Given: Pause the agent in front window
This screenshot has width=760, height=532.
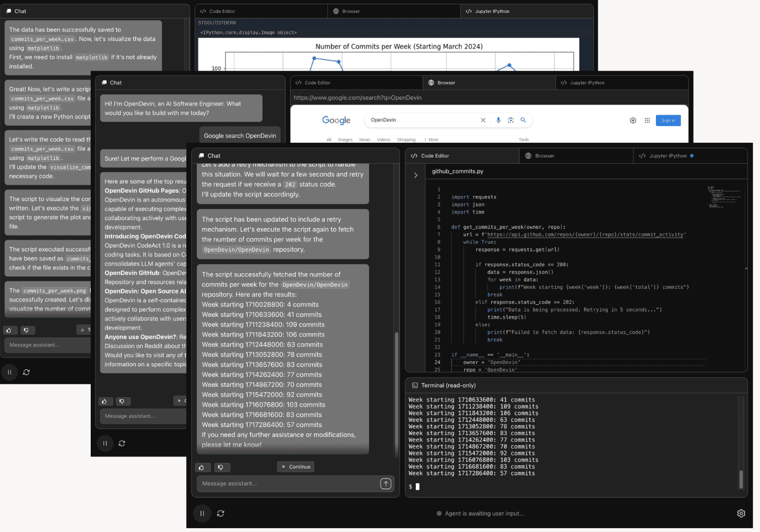Looking at the screenshot, I should point(202,513).
